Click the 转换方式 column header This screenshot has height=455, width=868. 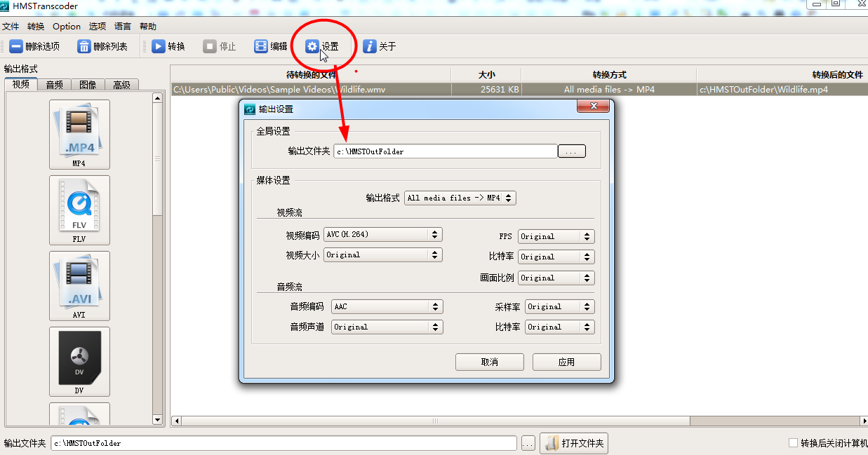click(609, 75)
